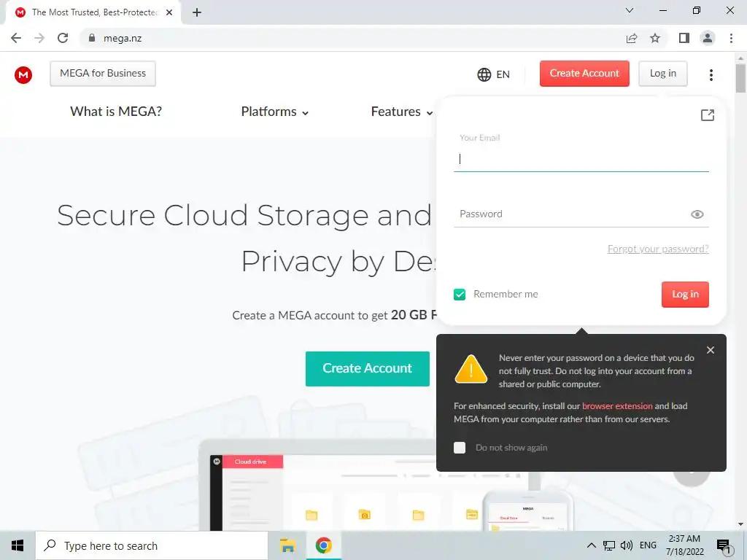
Task: Click the red Create Account header button
Action: 584,74
